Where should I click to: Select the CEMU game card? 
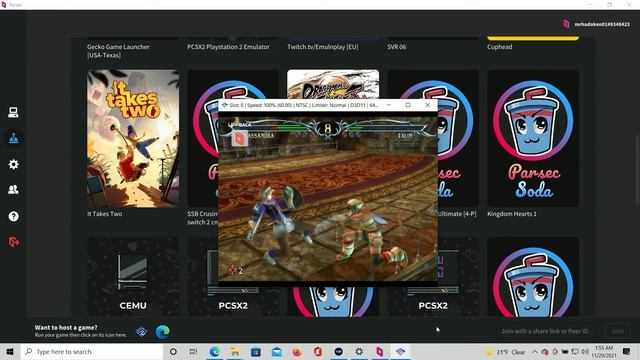point(133,276)
